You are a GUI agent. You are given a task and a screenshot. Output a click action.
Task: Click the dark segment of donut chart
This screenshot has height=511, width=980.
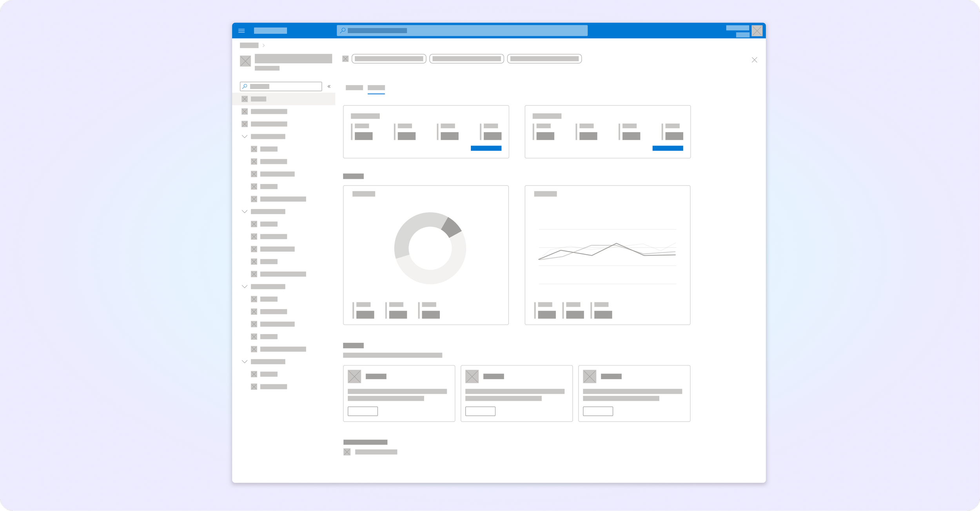(x=452, y=227)
